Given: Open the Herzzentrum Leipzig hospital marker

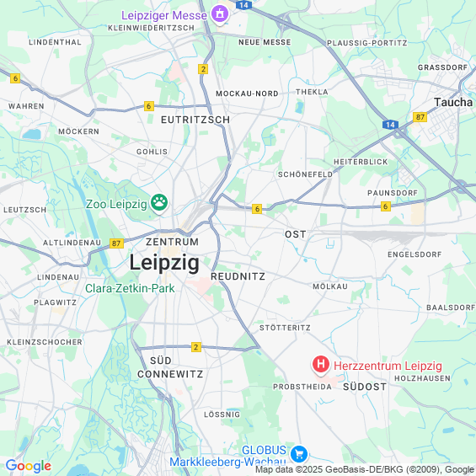Looking at the screenshot, I should [x=321, y=365].
